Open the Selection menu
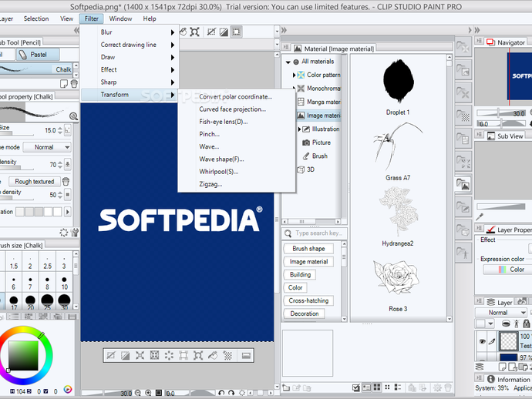Image resolution: width=532 pixels, height=399 pixels. click(x=36, y=18)
